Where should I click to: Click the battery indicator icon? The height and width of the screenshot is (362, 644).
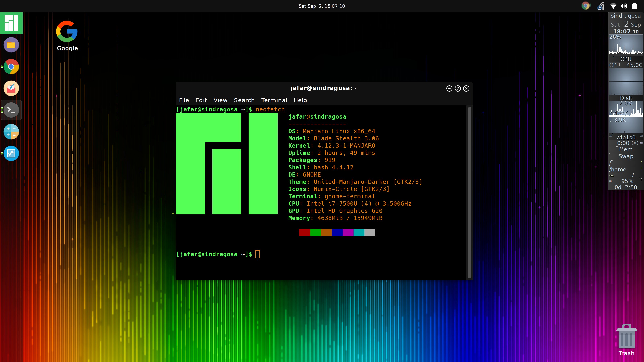click(634, 6)
